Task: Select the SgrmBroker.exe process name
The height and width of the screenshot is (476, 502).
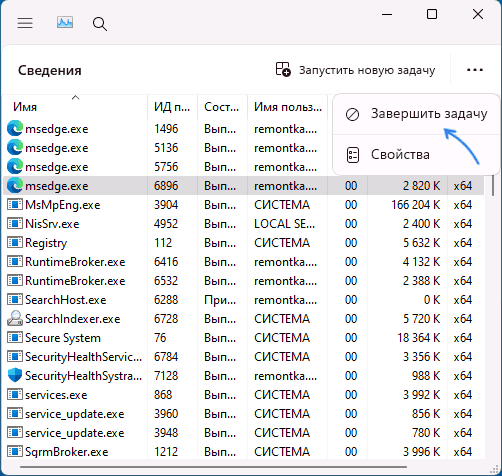Action: pyautogui.click(x=67, y=452)
